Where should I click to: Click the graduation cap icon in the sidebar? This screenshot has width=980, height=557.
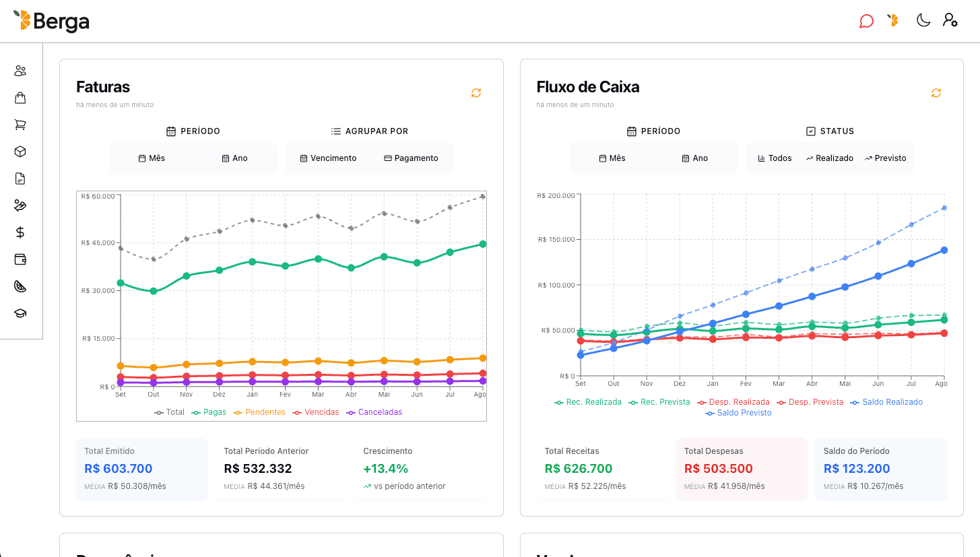point(20,313)
